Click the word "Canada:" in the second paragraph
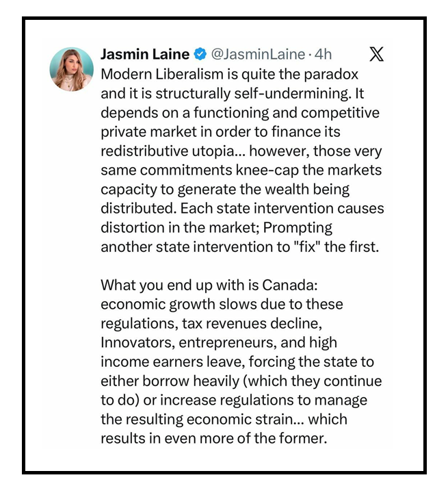 tap(290, 285)
